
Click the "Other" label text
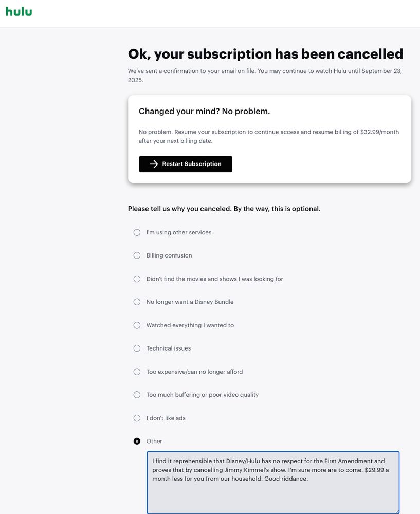click(x=154, y=441)
